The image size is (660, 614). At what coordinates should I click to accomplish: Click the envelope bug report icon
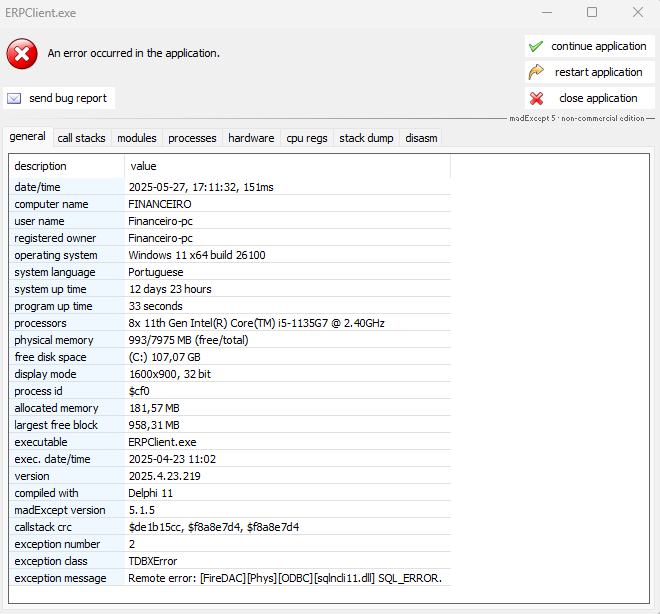[x=14, y=98]
